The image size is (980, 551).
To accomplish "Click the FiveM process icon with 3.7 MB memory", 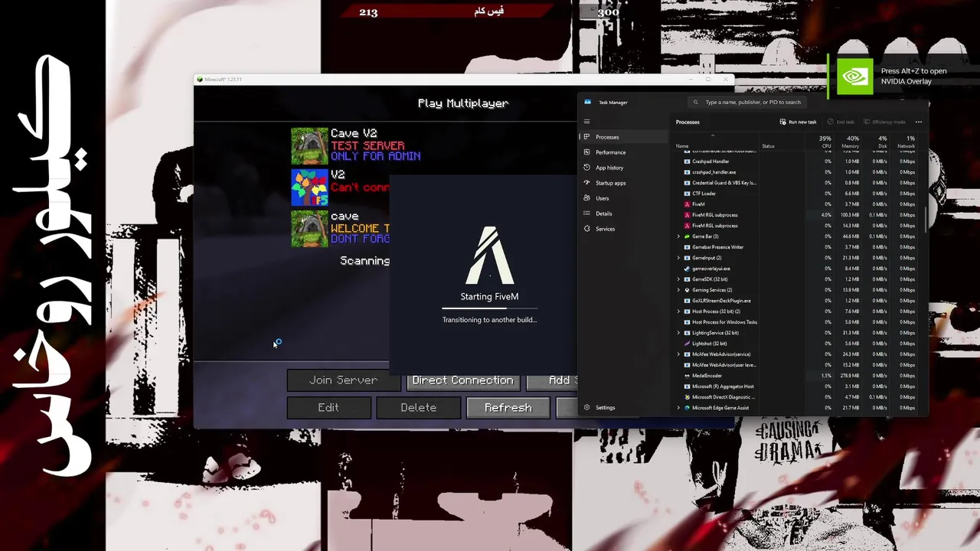I will pos(687,204).
